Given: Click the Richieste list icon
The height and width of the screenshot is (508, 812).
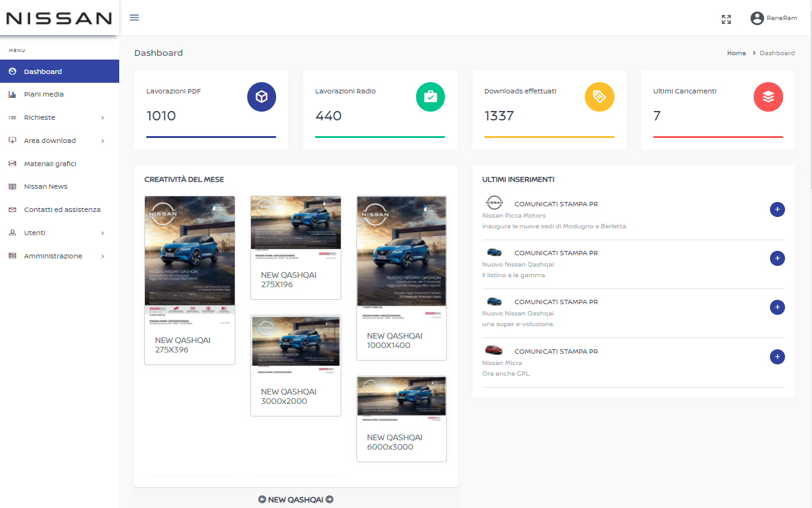Looking at the screenshot, I should coord(13,117).
